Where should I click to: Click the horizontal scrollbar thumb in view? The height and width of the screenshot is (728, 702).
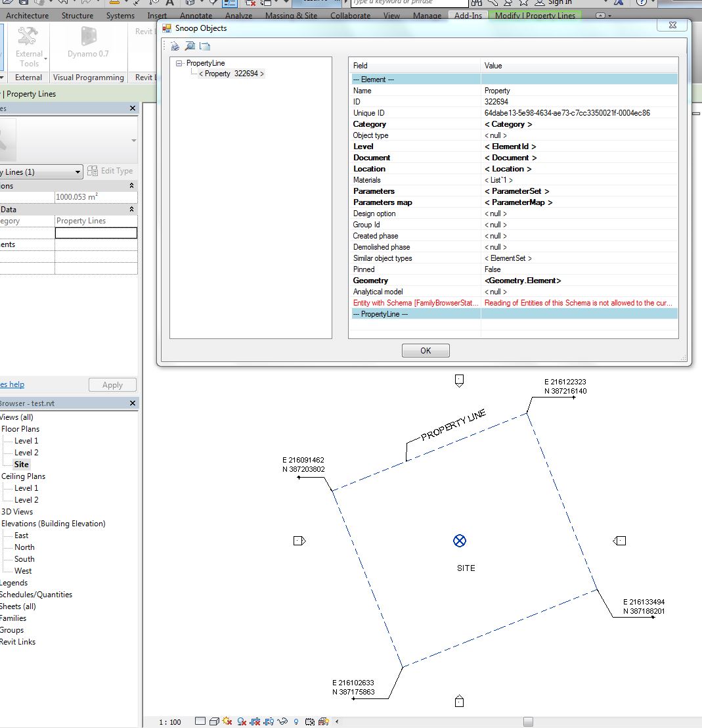coord(528,721)
